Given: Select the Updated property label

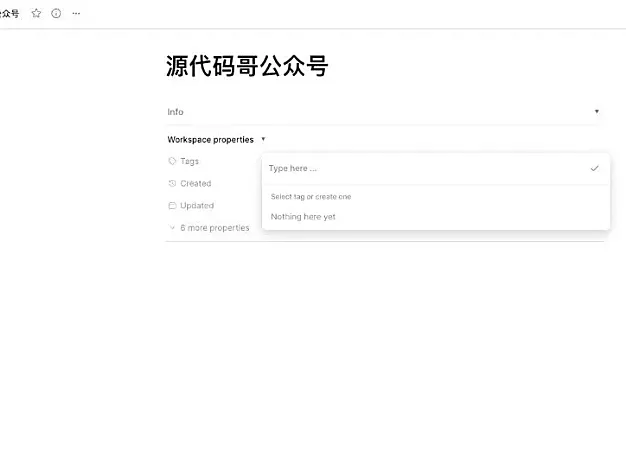Looking at the screenshot, I should point(197,205).
